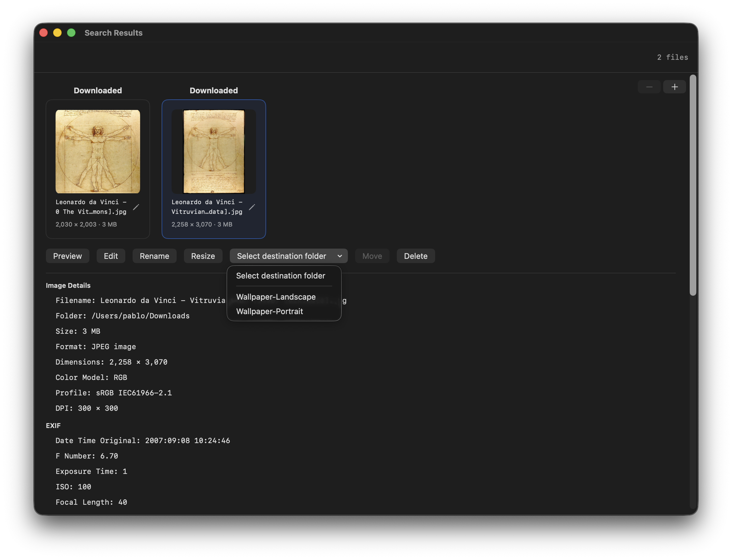
Task: Click the Edit button
Action: (111, 256)
